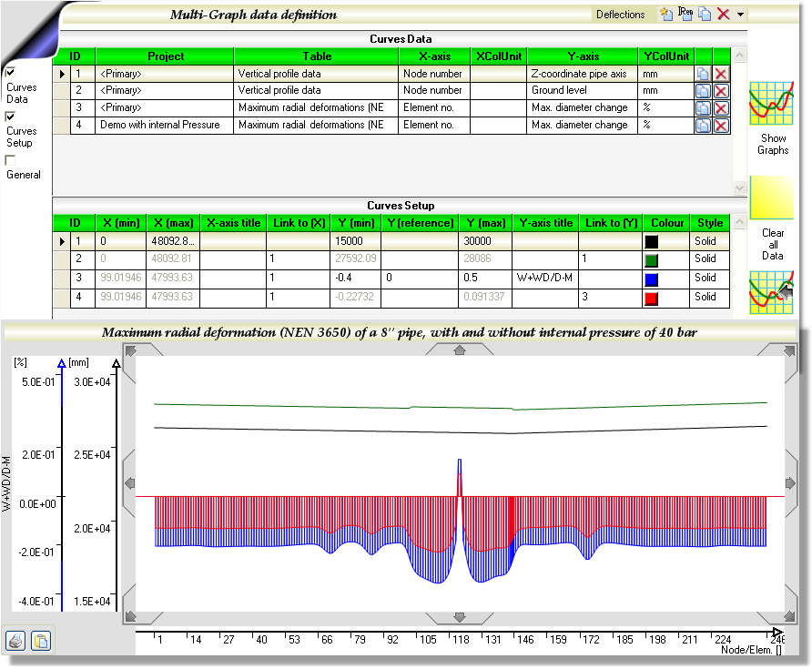812x669 pixels.
Task: Select row 4 Demo with internal Pressure project cell
Action: coord(164,126)
